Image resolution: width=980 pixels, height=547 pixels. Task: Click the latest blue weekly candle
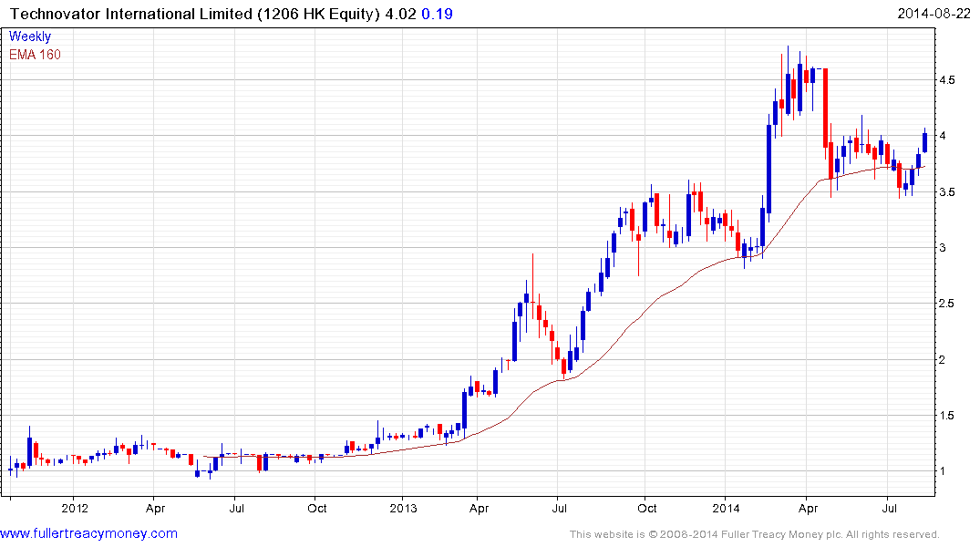coord(925,142)
